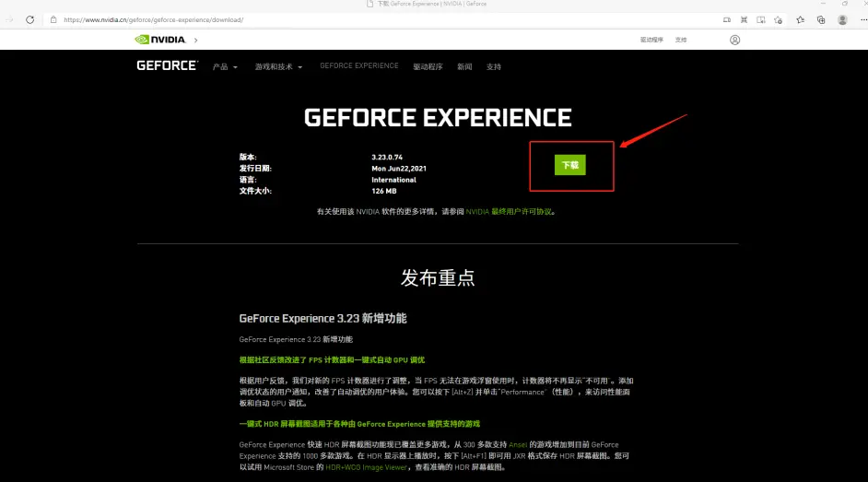Open the browser Favorites list icon
This screenshot has width=868, height=482.
pos(801,20)
